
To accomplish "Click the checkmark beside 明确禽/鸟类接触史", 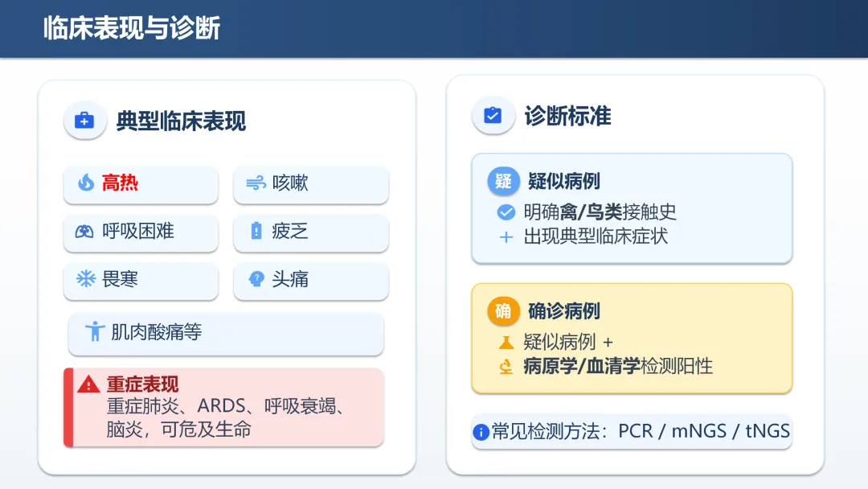I will tap(506, 212).
